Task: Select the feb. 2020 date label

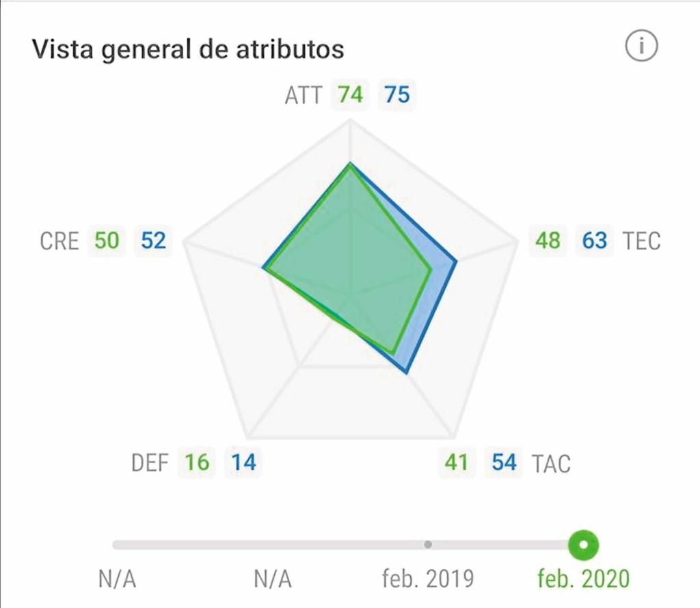Action: click(583, 579)
